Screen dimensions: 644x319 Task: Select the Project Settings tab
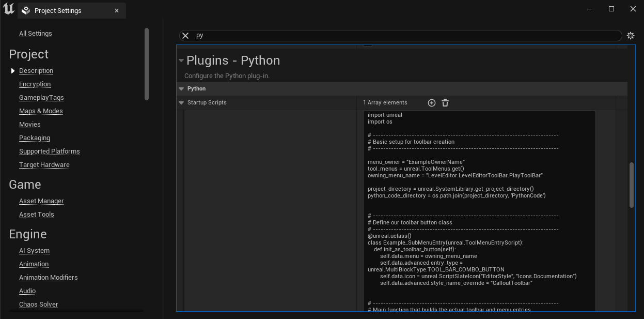(72, 10)
